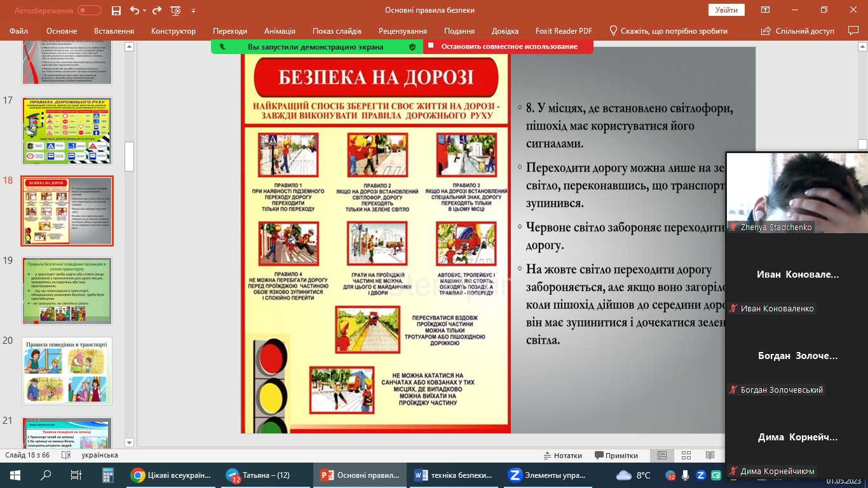Select slide 19 thumbnail
Viewport: 868px width, 488px height.
point(67,291)
